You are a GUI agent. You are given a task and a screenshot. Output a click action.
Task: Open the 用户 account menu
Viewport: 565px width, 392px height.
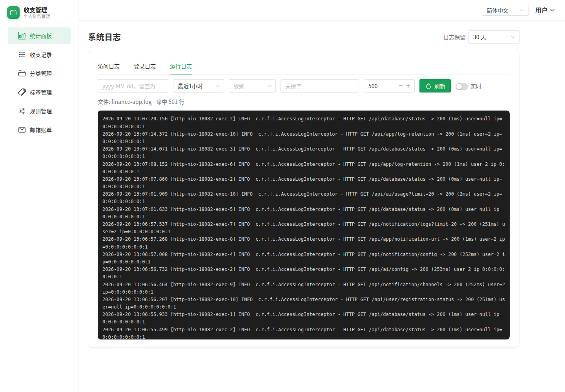tap(545, 10)
